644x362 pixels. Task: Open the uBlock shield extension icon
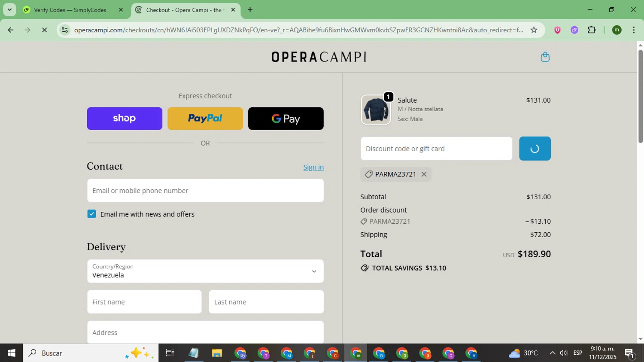(557, 30)
